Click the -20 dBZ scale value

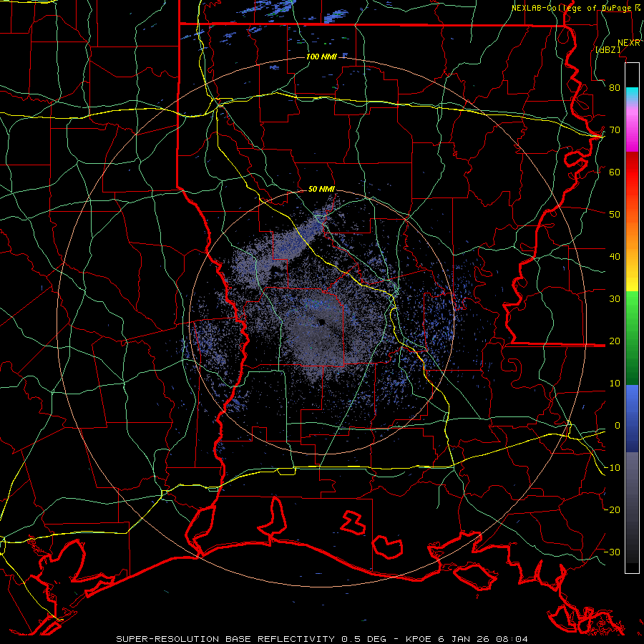[612, 509]
